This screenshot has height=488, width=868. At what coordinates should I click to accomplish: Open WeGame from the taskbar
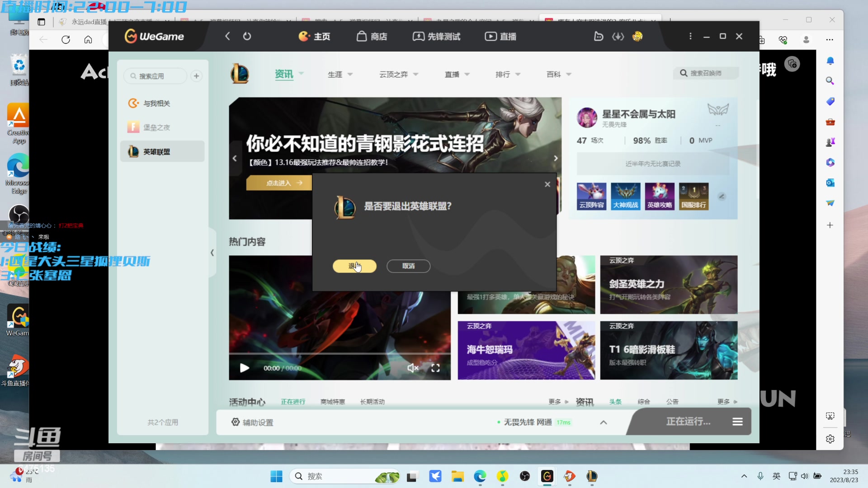pos(547,476)
